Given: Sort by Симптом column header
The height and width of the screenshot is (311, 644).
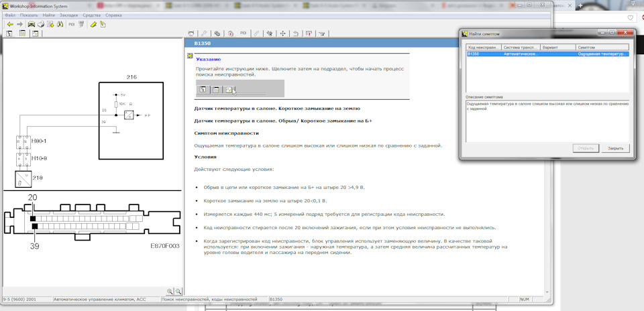Looking at the screenshot, I should coord(602,47).
